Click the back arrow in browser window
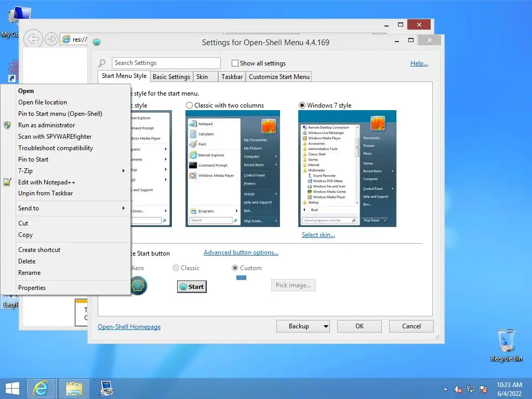Viewport: 532px width, 399px height. 33,39
